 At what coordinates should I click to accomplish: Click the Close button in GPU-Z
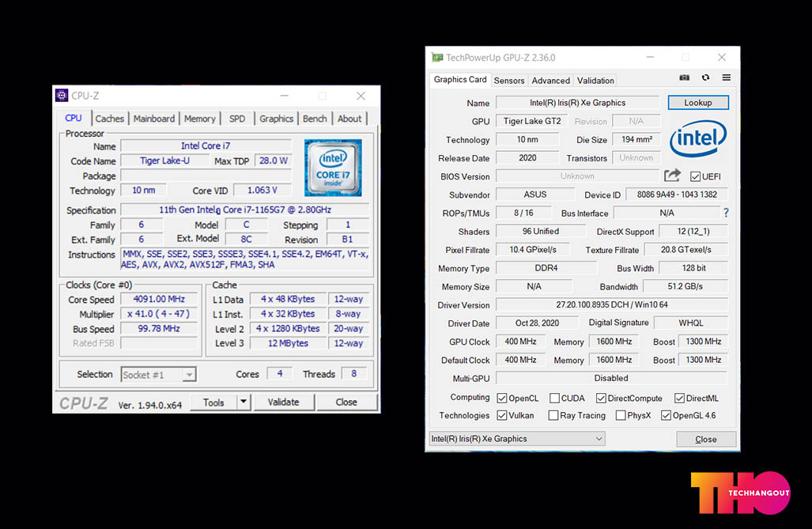pyautogui.click(x=706, y=440)
